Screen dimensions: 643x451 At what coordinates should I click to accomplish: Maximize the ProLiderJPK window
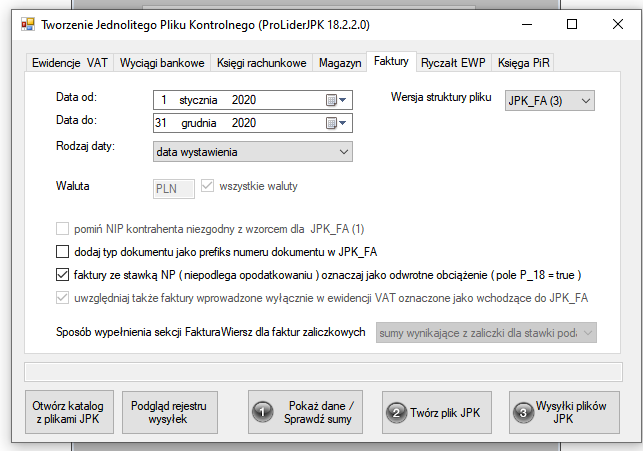point(572,25)
